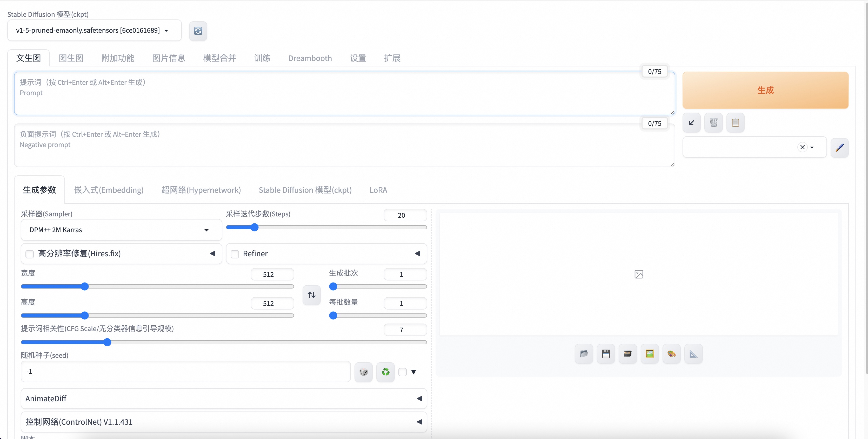This screenshot has height=439, width=868.
Task: Open the output folder icon below preview
Action: point(584,354)
